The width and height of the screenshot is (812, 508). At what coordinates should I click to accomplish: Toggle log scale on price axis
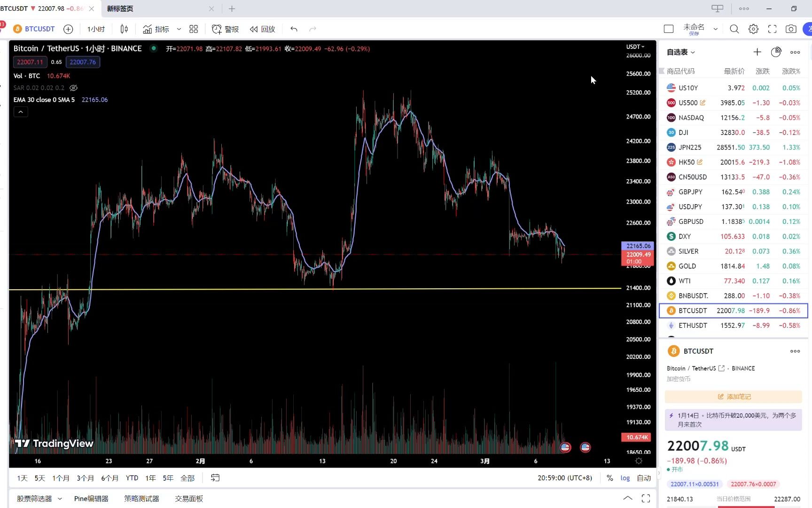[625, 478]
